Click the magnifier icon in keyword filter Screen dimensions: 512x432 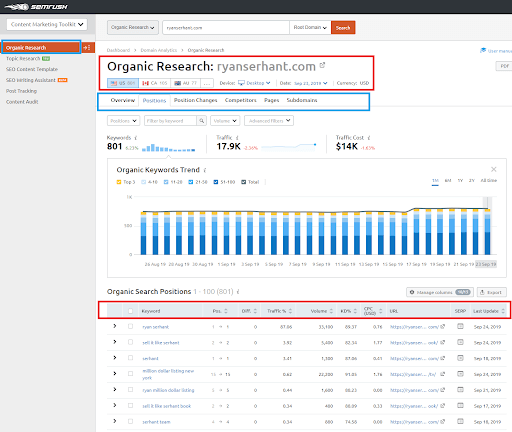(x=201, y=121)
